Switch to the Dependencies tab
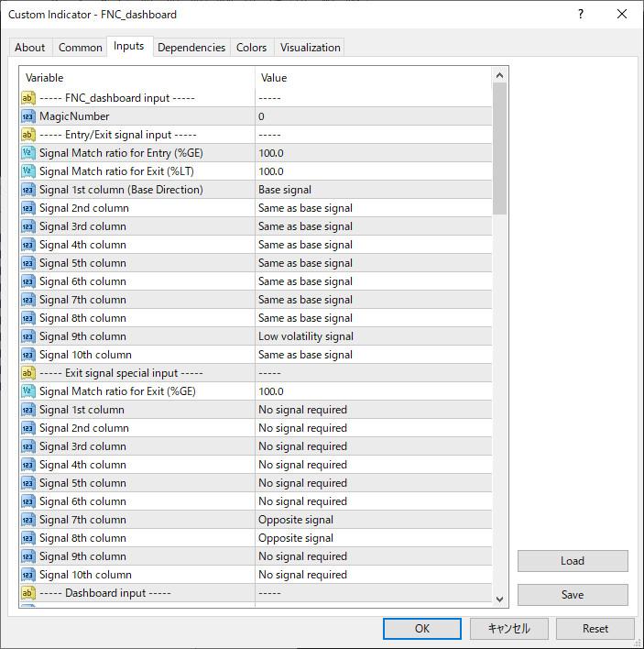This screenshot has height=649, width=644. (x=191, y=48)
